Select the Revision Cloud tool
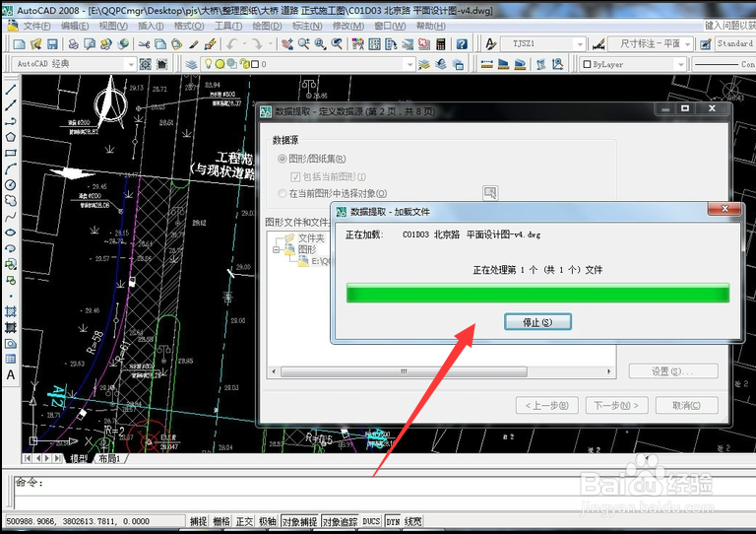This screenshot has height=534, width=756. (11, 201)
